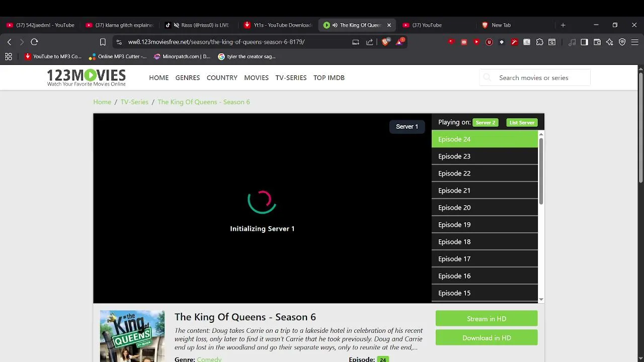Image resolution: width=644 pixels, height=362 pixels.
Task: Select Episode 24 in the list
Action: point(485,139)
